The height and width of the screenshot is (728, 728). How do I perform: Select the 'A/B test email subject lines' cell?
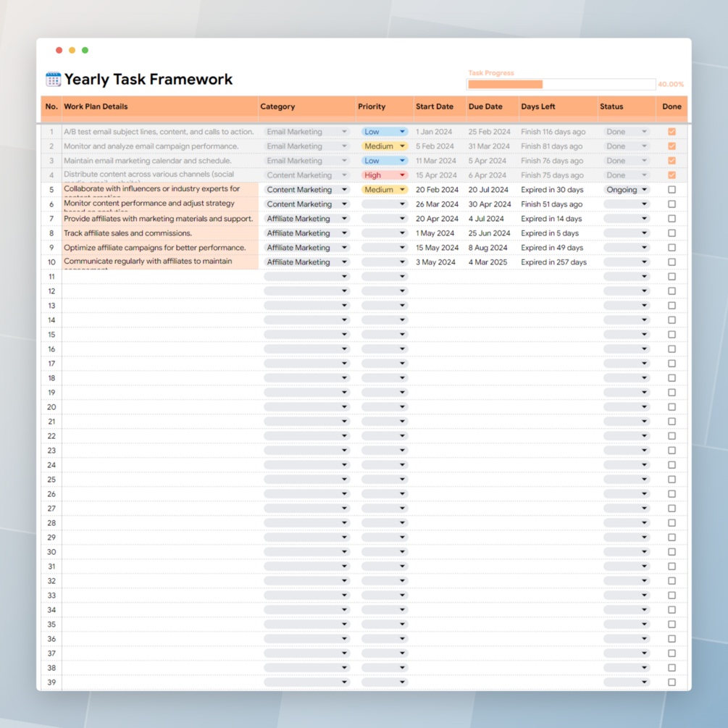click(160, 132)
